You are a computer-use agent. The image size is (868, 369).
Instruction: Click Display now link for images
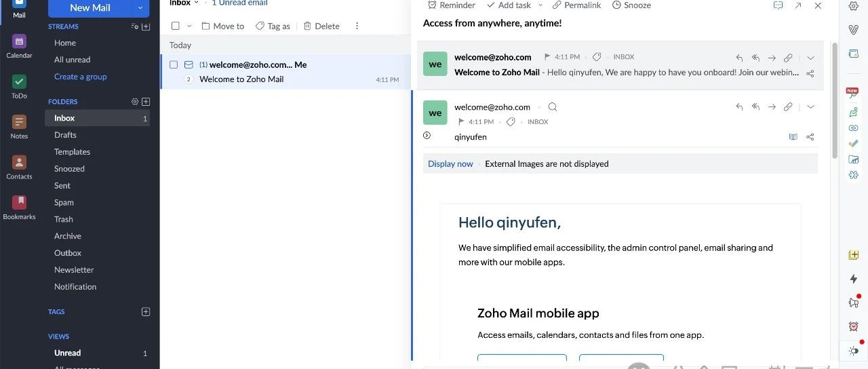(x=450, y=163)
